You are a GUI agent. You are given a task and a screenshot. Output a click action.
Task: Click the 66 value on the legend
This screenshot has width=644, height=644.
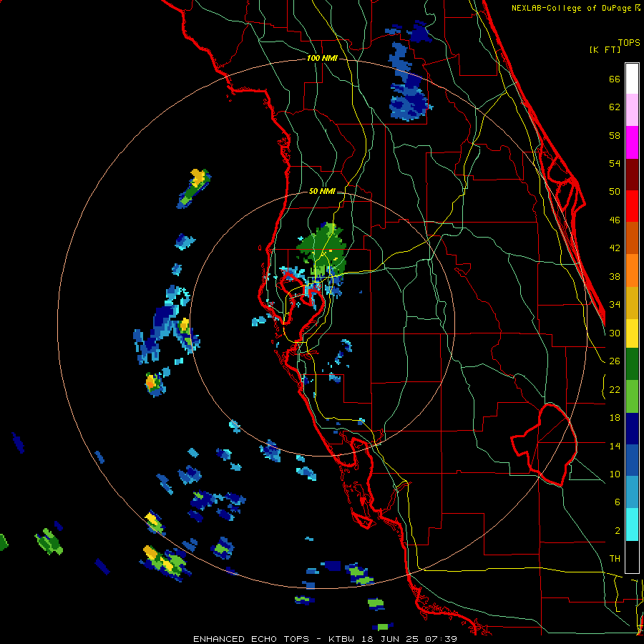click(615, 79)
